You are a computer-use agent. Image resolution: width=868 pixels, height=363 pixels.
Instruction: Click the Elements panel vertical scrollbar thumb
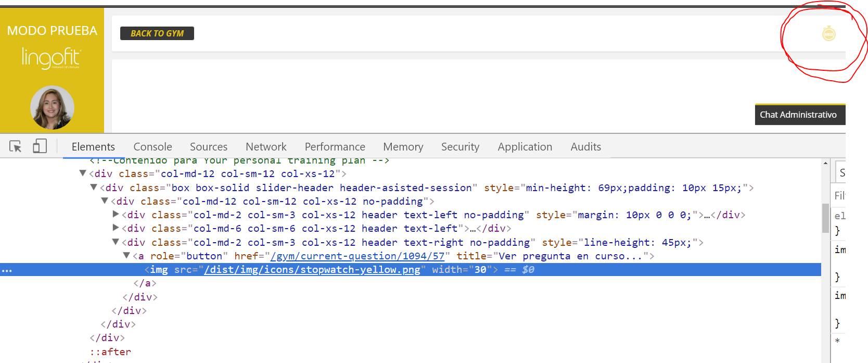tap(825, 219)
